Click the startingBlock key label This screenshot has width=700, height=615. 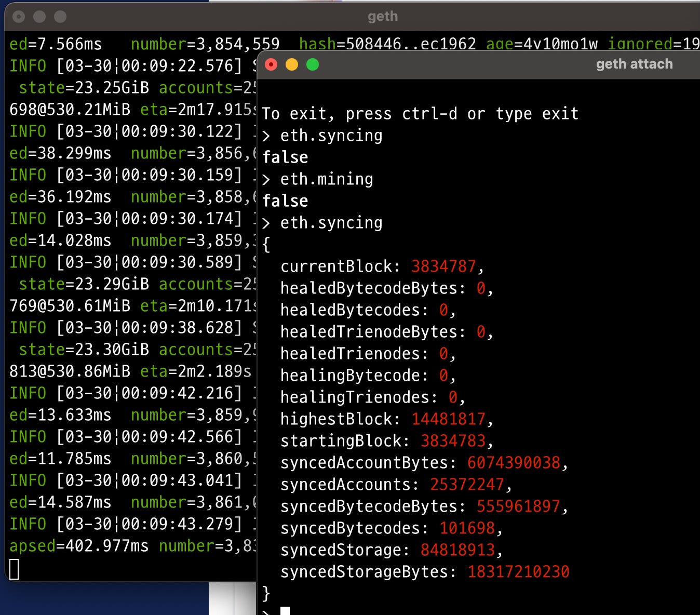coord(345,441)
